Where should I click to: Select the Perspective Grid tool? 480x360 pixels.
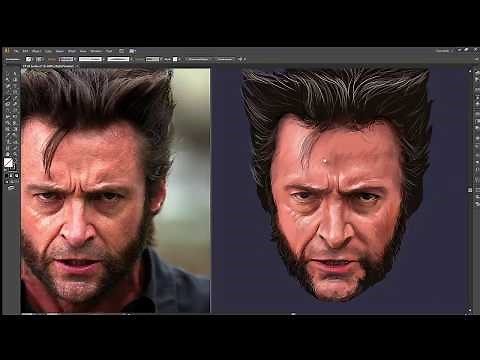[x=15, y=123]
